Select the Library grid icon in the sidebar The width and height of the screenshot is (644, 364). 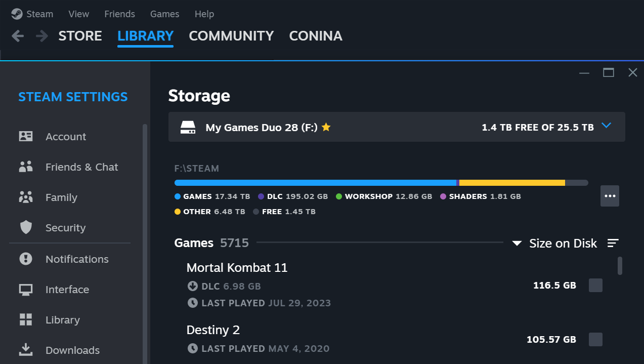(26, 320)
